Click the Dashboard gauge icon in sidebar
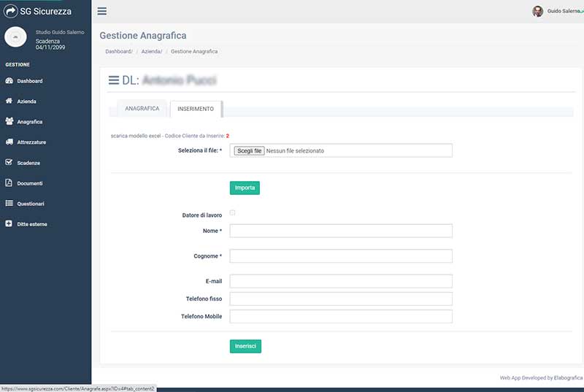 click(9, 80)
